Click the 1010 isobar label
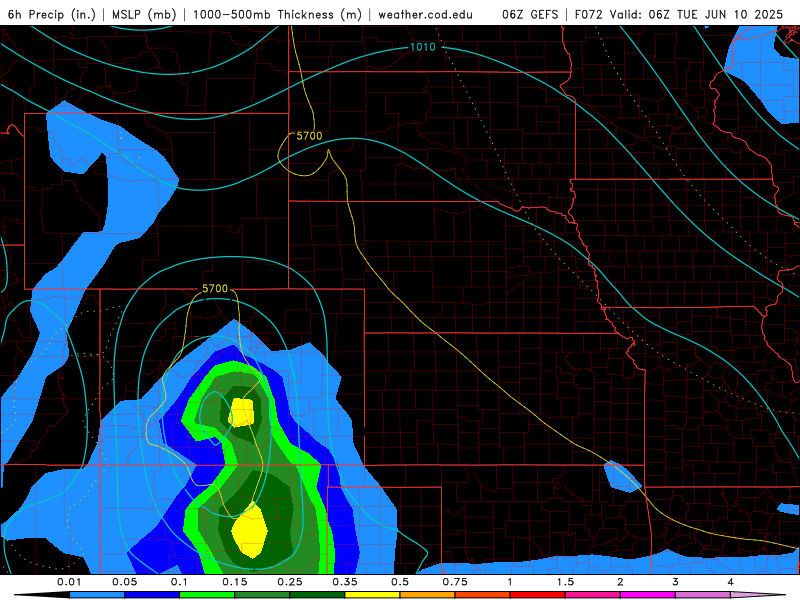Viewport: 800px width, 600px height. [422, 47]
